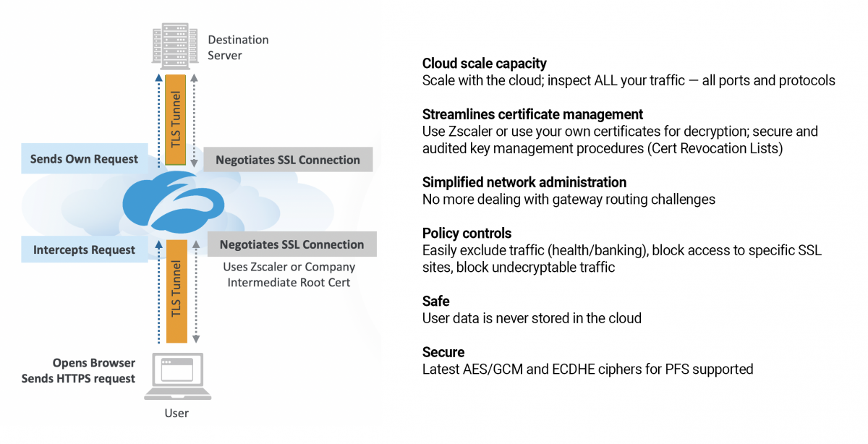The width and height of the screenshot is (868, 444).
Task: Select the Intercepts Request label
Action: pos(84,250)
